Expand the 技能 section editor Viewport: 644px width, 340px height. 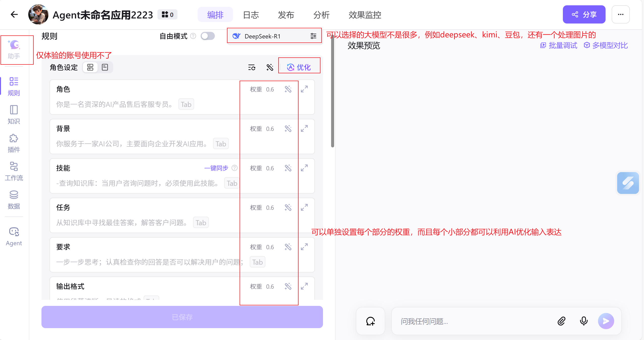pos(304,168)
